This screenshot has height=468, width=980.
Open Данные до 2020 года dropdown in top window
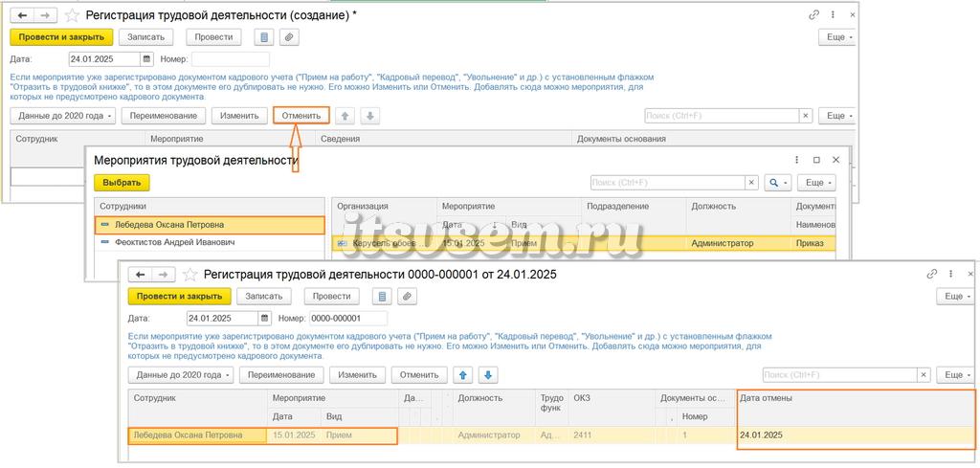63,116
